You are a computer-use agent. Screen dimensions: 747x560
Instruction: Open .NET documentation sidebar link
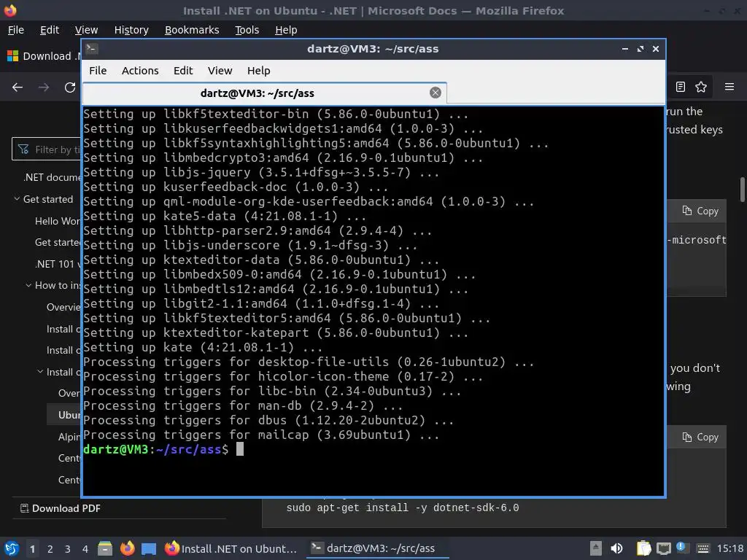click(x=53, y=177)
